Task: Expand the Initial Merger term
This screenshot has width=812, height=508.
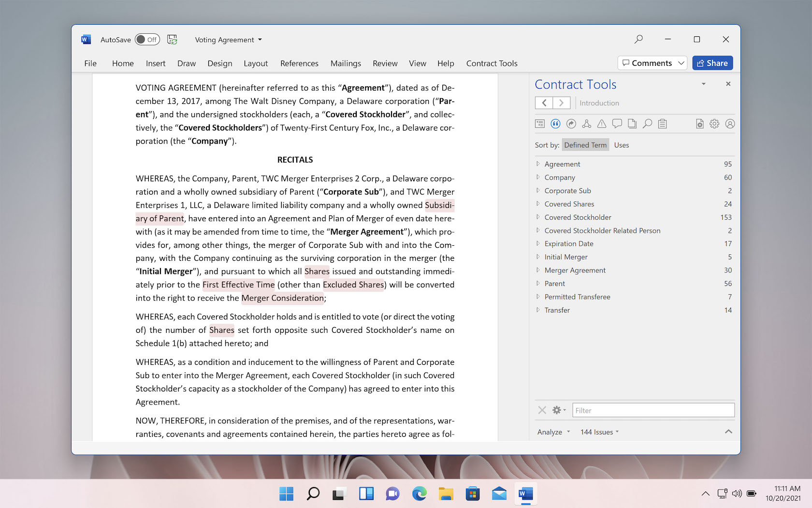Action: [x=538, y=257]
